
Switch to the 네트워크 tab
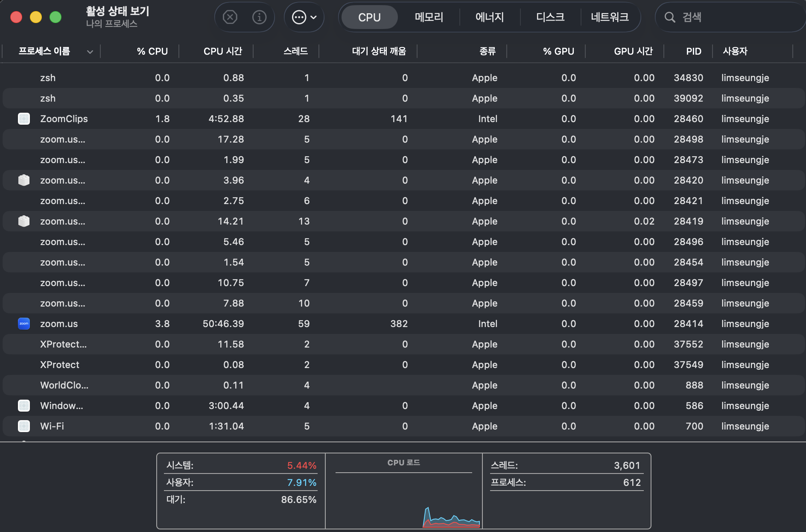tap(609, 17)
